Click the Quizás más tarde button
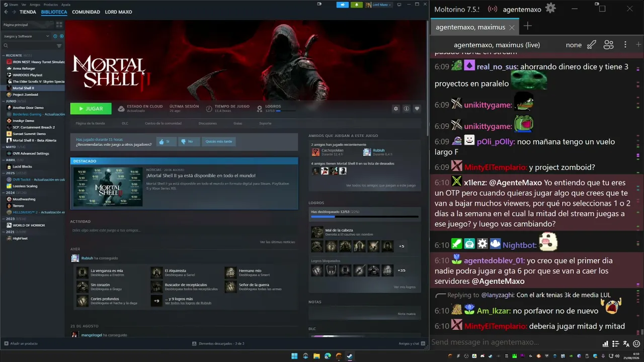The image size is (644, 362). pyautogui.click(x=219, y=142)
